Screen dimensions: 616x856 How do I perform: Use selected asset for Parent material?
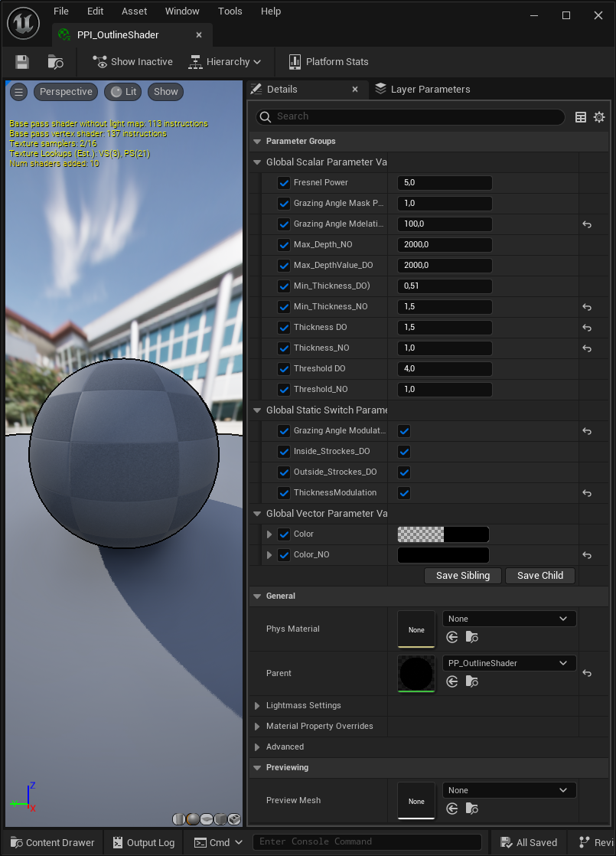point(452,681)
